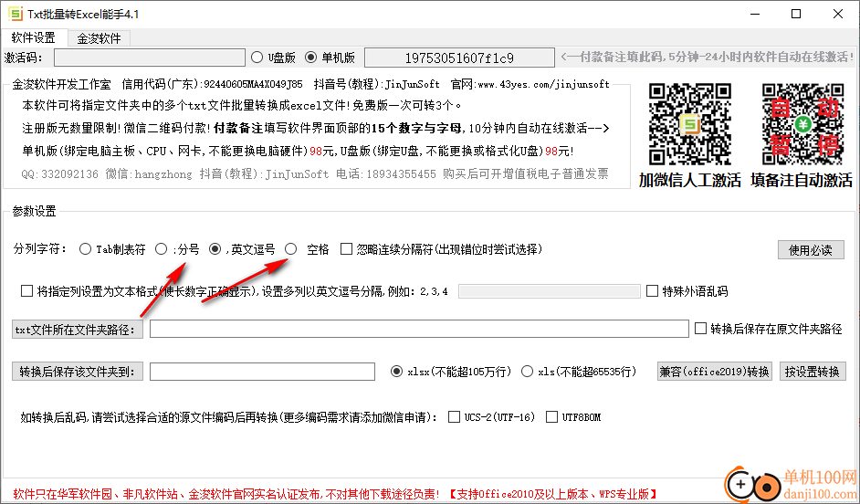Viewport: 860px width, 504px height.
Task: Click the txt source folder path field
Action: 419,329
